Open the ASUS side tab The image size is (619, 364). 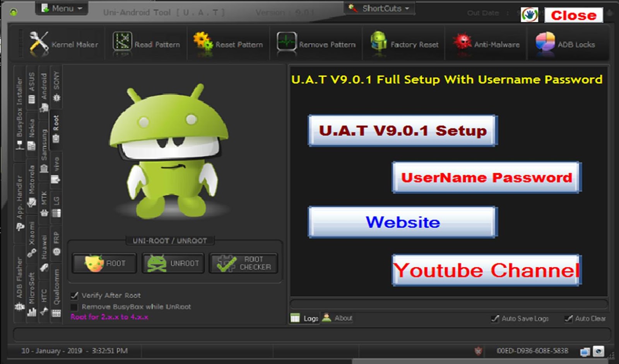click(x=32, y=88)
